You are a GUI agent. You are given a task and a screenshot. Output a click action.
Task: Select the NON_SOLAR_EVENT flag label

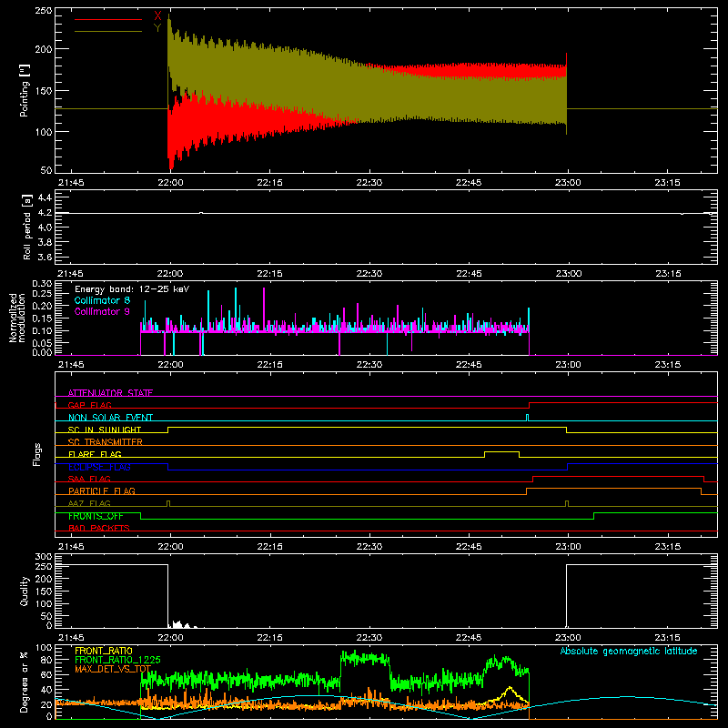[110, 418]
